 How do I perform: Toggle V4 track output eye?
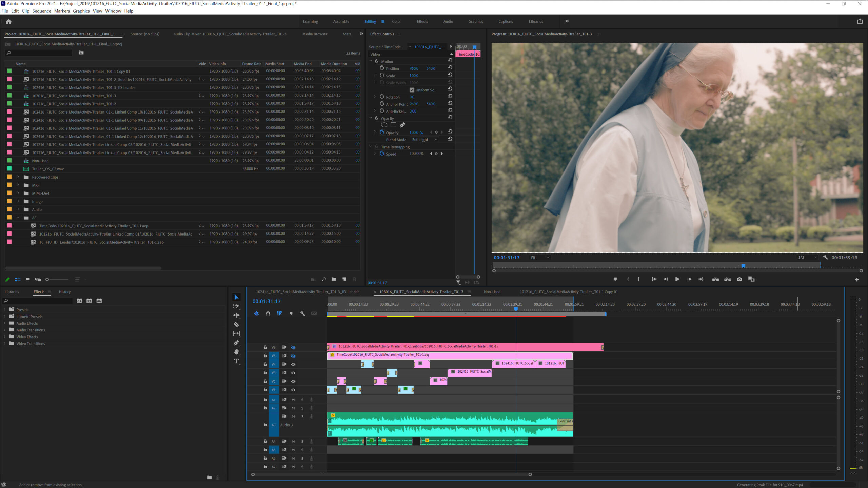293,365
